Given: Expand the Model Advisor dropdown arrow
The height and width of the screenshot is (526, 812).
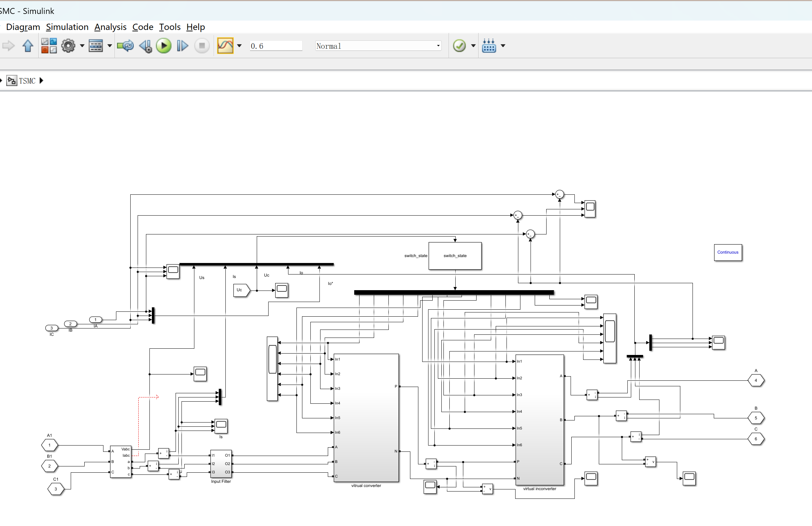Looking at the screenshot, I should pos(473,46).
